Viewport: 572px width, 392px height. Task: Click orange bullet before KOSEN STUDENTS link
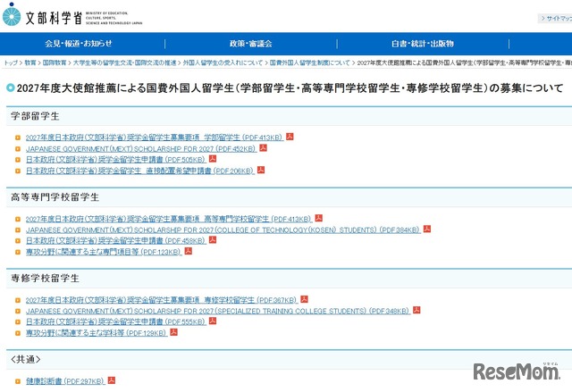tap(18, 229)
